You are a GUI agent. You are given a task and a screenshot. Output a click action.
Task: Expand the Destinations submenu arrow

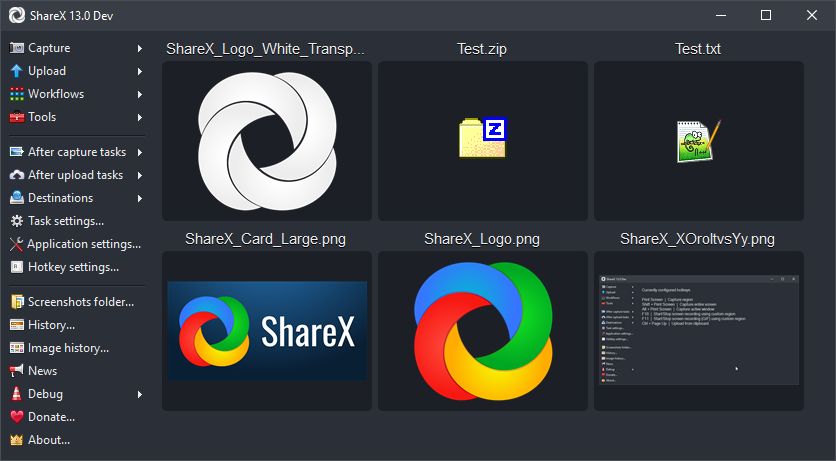click(x=140, y=198)
